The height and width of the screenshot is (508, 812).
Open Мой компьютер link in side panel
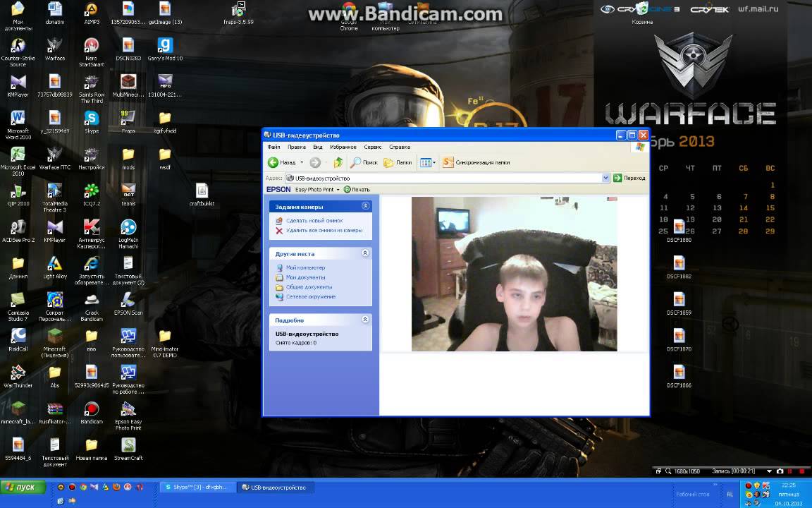click(x=305, y=267)
